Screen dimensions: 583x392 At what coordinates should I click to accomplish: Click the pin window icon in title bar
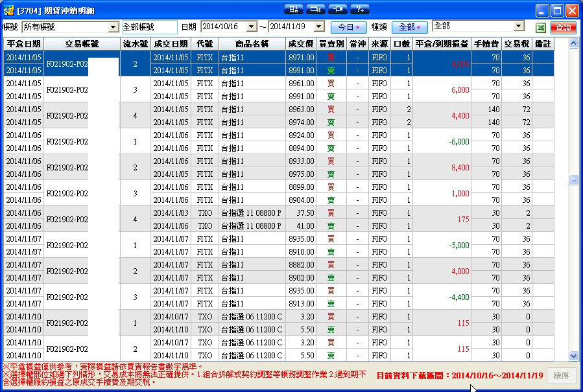[338, 9]
